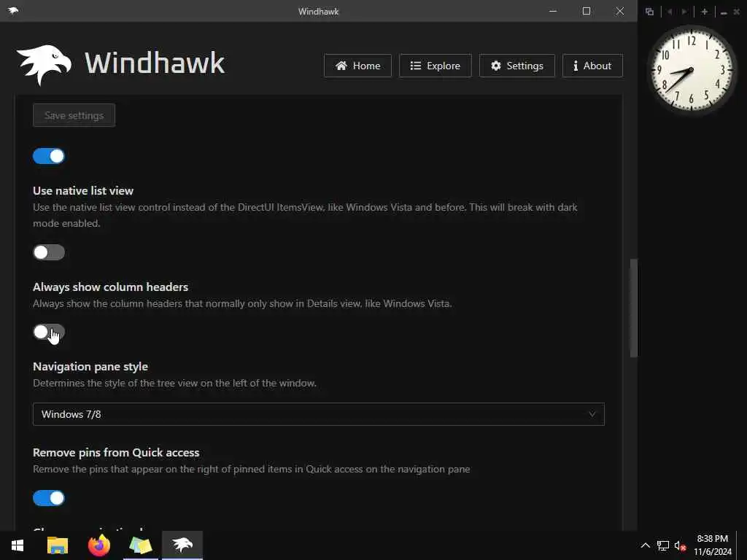Image resolution: width=747 pixels, height=560 pixels.
Task: Click the 'Windhawk' title bar text
Action: tap(318, 12)
